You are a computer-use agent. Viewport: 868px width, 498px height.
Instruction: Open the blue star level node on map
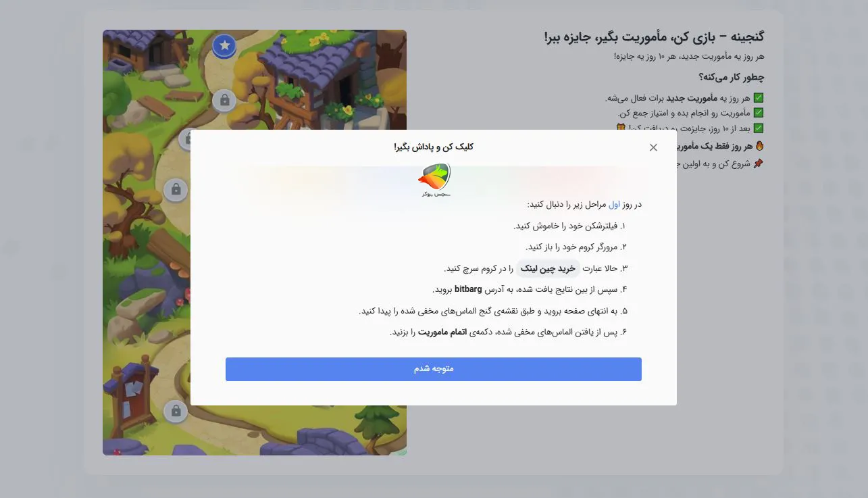pos(225,46)
